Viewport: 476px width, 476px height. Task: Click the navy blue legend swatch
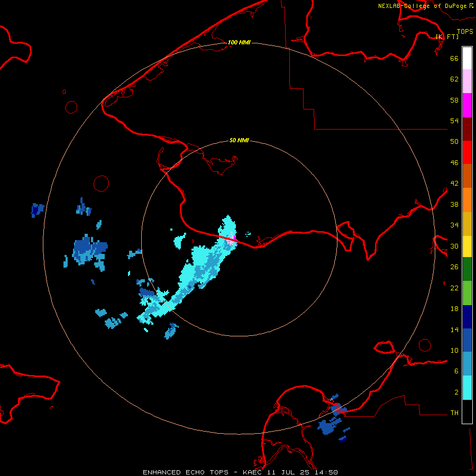467,317
